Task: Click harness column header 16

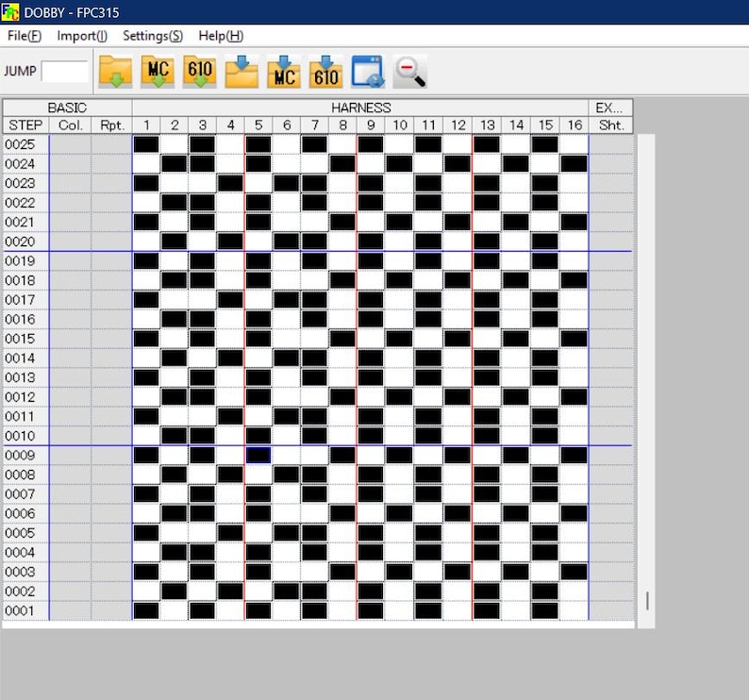Action: pos(574,125)
